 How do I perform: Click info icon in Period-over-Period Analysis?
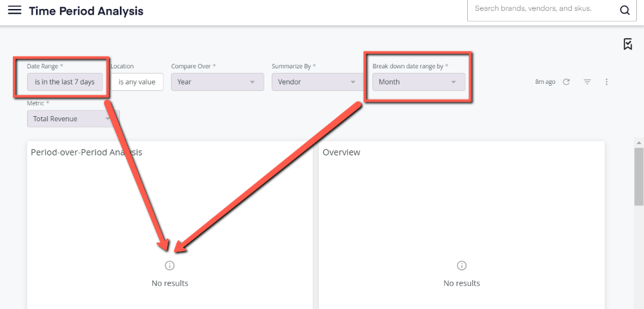(170, 266)
